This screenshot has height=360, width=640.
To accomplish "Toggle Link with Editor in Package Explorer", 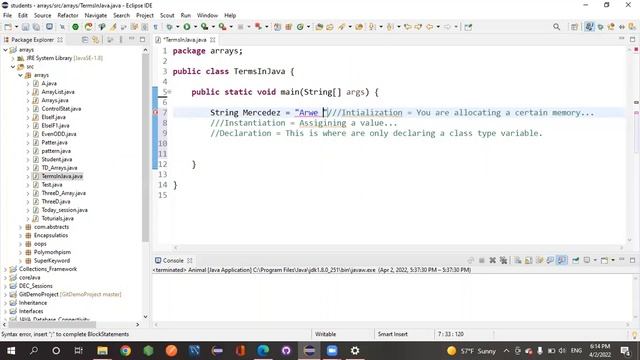I will tap(96, 40).
